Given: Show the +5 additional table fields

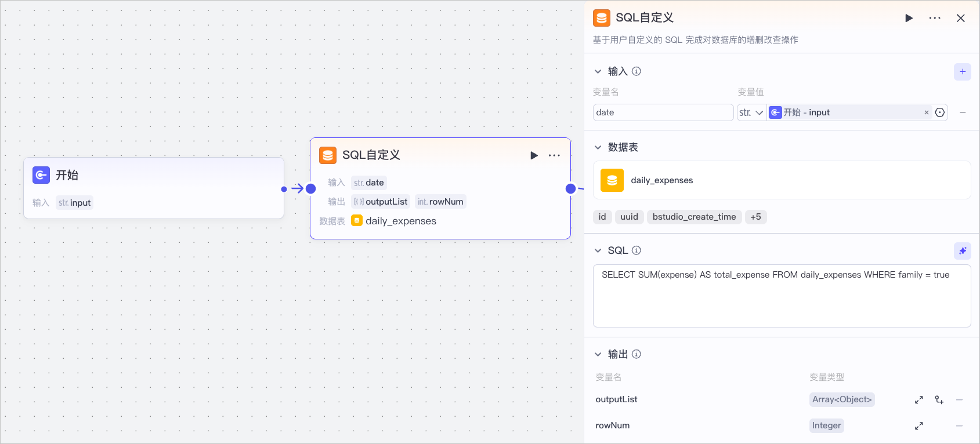Looking at the screenshot, I should pos(755,217).
